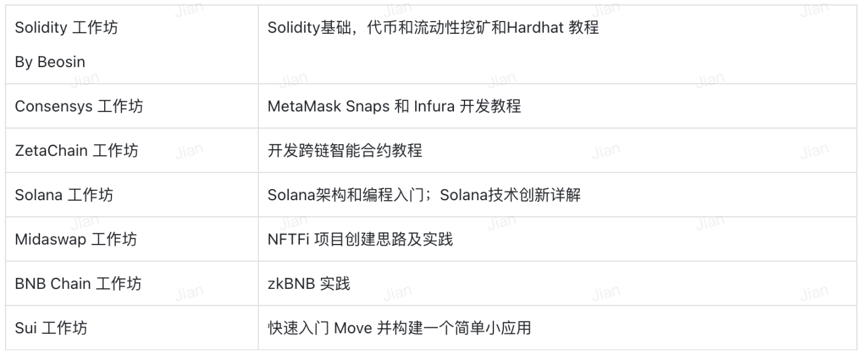
Task: Select NFTFi 项目创建思路及实践 cell
Action: pos(558,239)
